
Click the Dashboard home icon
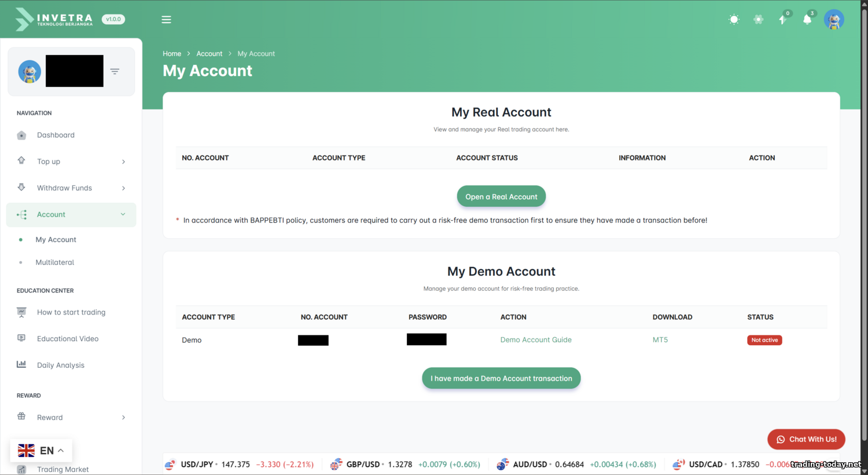point(21,136)
